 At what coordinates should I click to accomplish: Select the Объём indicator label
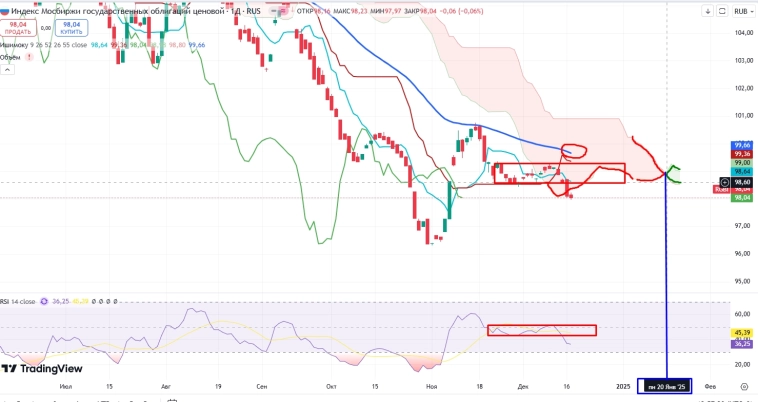pyautogui.click(x=10, y=57)
